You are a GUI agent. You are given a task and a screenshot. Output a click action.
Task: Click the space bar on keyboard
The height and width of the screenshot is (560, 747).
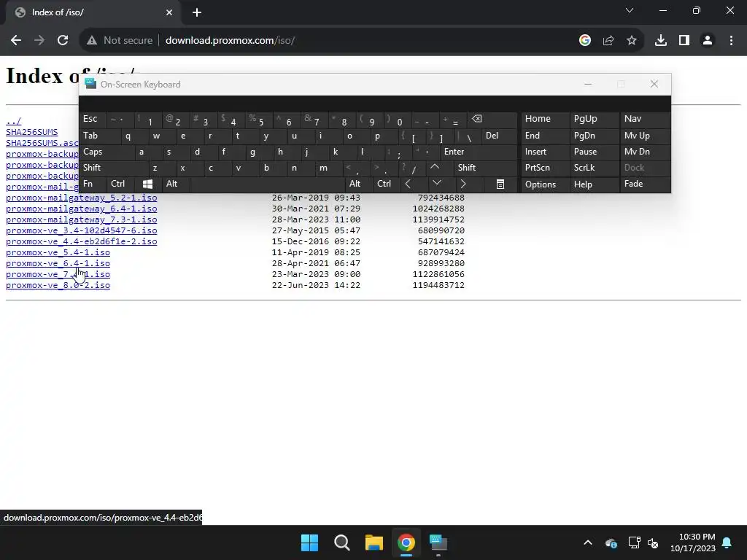click(267, 184)
